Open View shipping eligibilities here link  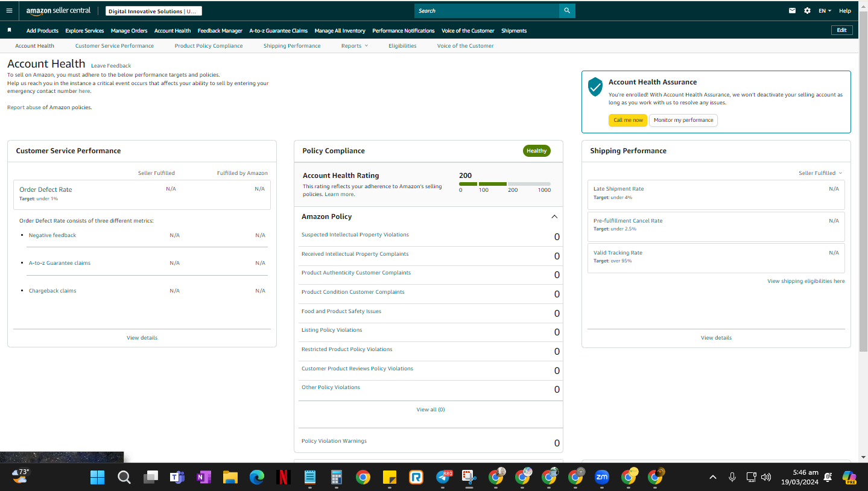click(x=806, y=281)
